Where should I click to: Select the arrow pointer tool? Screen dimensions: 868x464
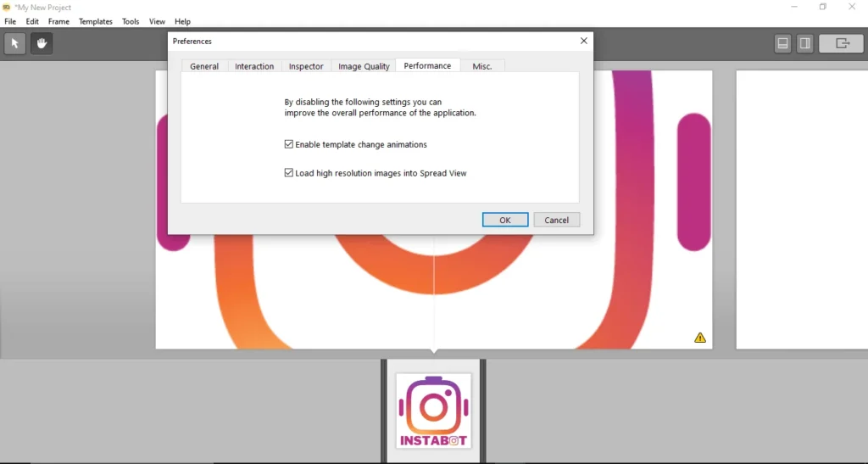click(x=15, y=43)
